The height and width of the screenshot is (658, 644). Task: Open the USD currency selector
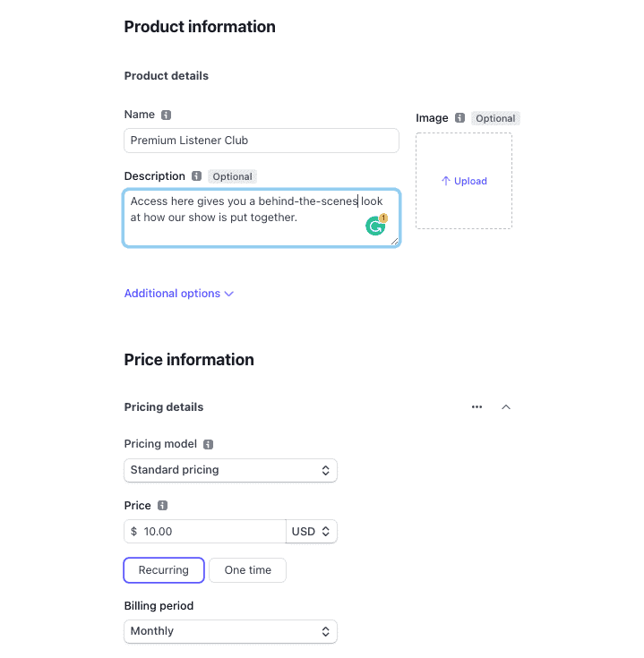(312, 532)
